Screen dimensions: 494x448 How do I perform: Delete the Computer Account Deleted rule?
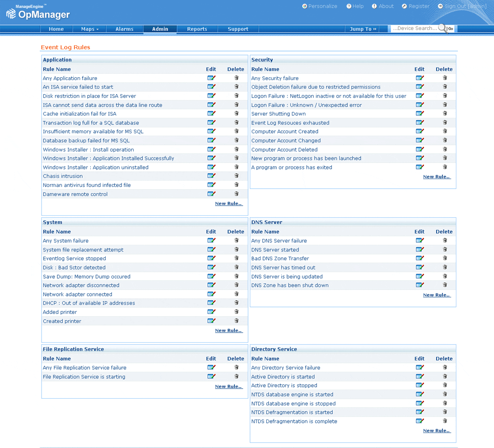[445, 149]
